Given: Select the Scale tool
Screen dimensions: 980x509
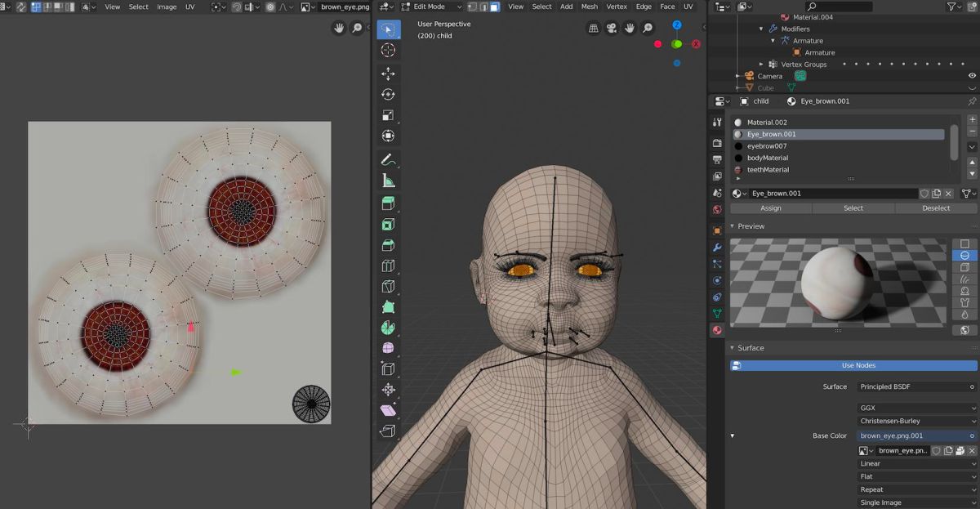Looking at the screenshot, I should pyautogui.click(x=389, y=116).
